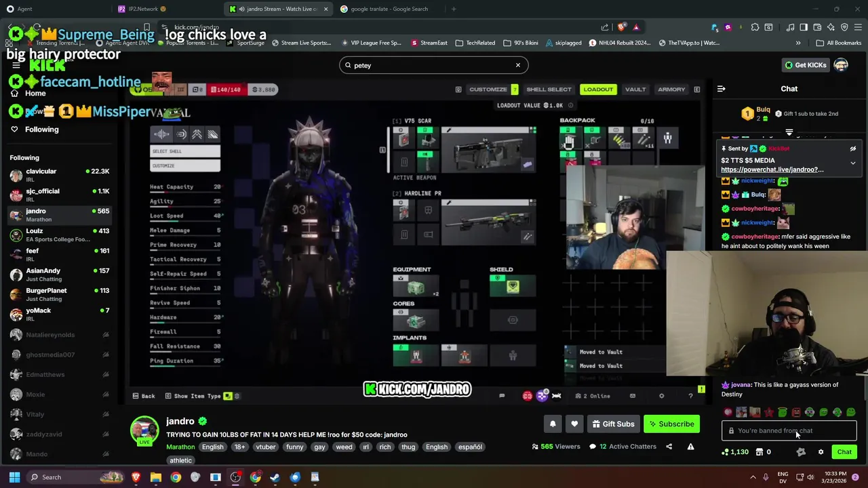Toggle the bell notification button for jandro
Image resolution: width=868 pixels, height=488 pixels.
coord(553,424)
